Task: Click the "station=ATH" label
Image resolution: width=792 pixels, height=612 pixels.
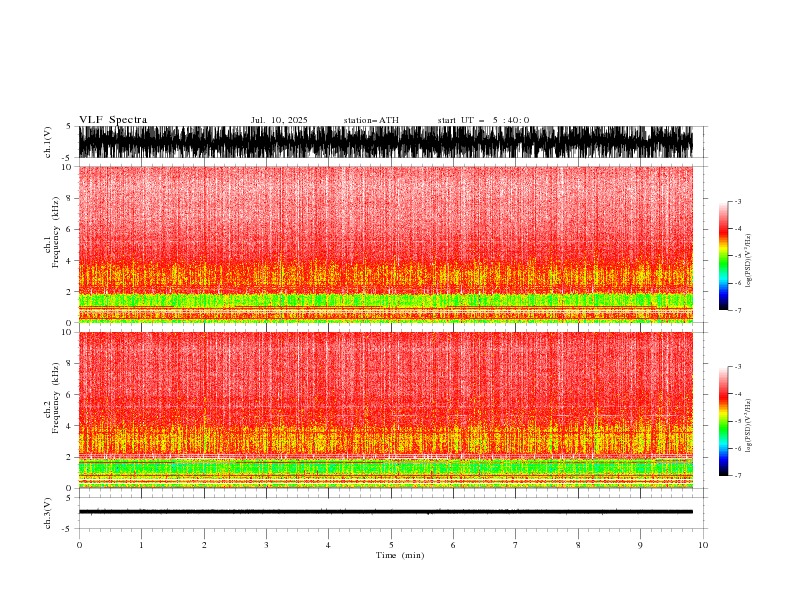Action: point(371,120)
